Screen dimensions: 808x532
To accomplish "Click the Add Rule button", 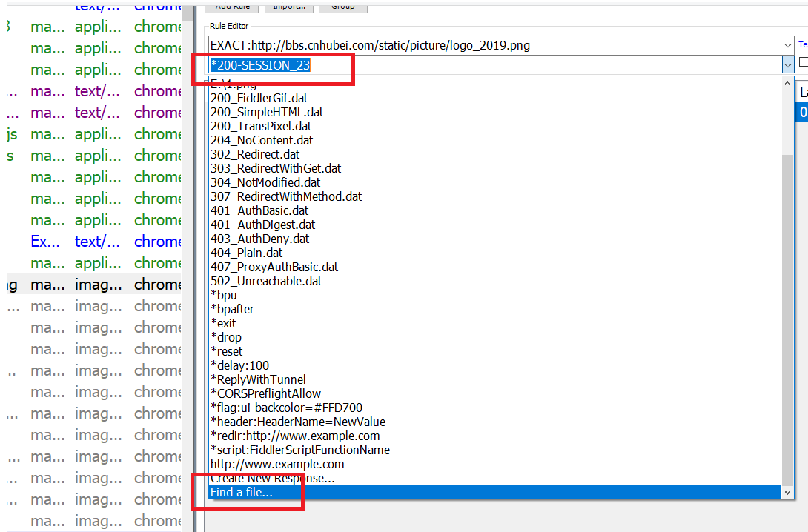I will [232, 7].
